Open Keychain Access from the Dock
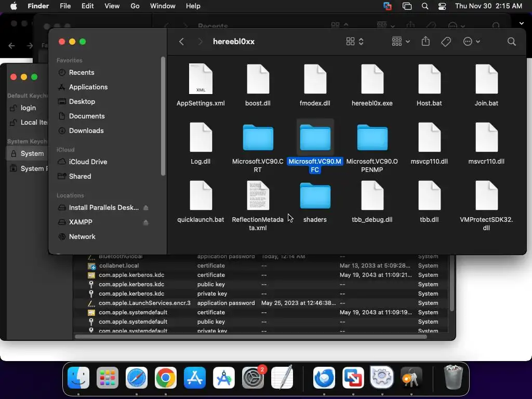This screenshot has height=399, width=532. coord(411,377)
